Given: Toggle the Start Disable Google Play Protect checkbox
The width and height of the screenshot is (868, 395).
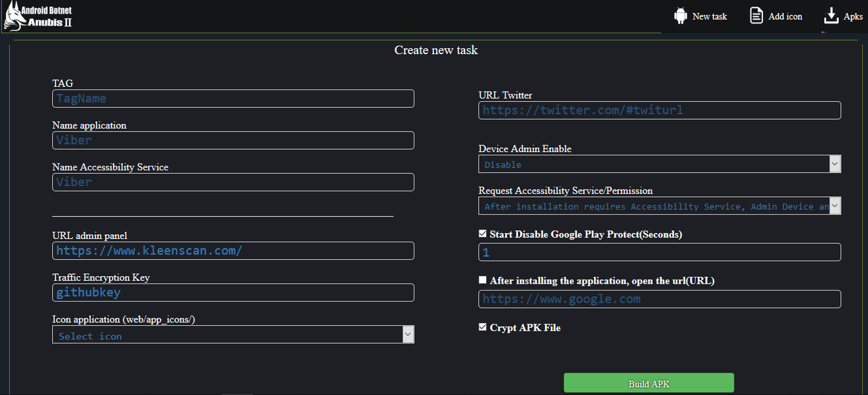Looking at the screenshot, I should pos(483,233).
